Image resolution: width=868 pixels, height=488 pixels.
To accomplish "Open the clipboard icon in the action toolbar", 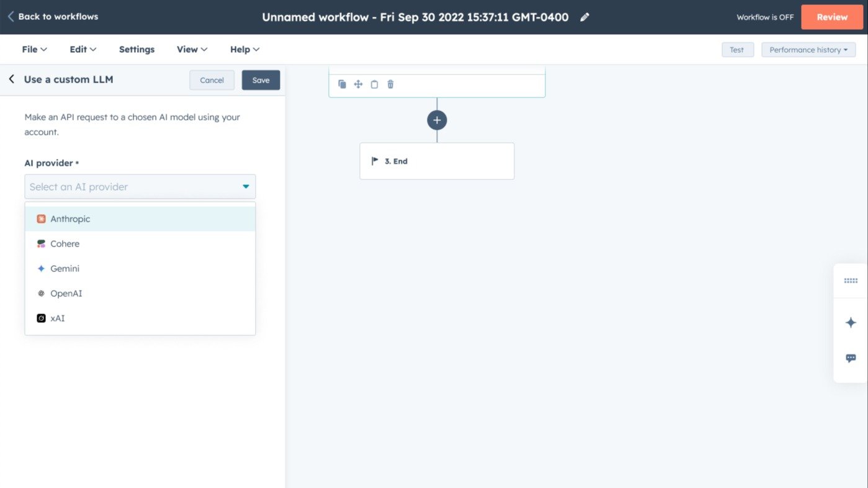I will 374,84.
